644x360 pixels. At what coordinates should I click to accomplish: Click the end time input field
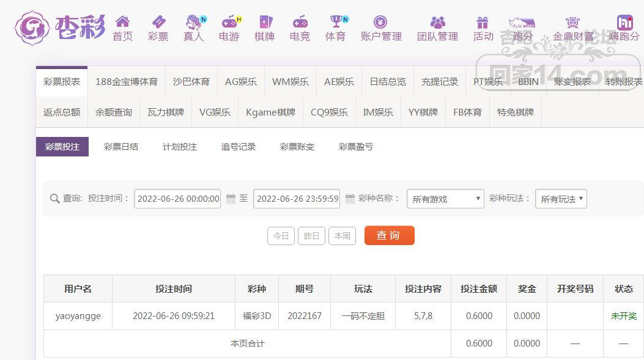pyautogui.click(x=297, y=199)
